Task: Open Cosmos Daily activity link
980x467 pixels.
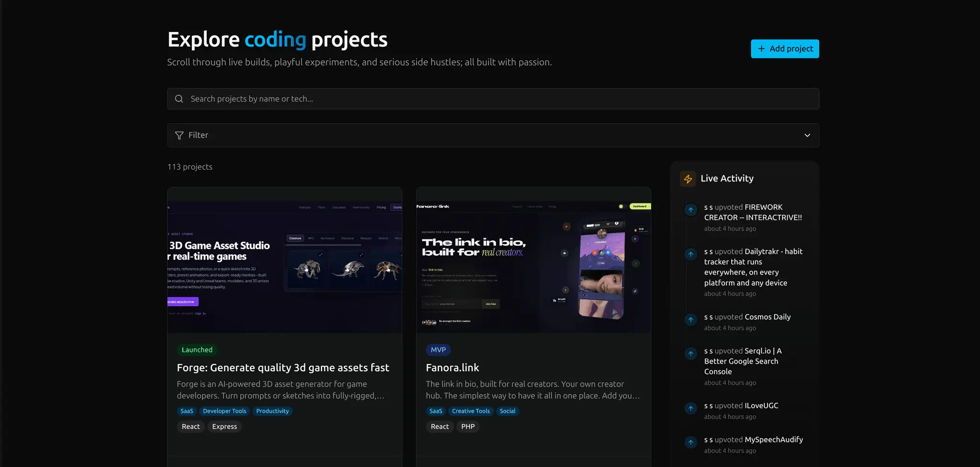Action: click(768, 317)
